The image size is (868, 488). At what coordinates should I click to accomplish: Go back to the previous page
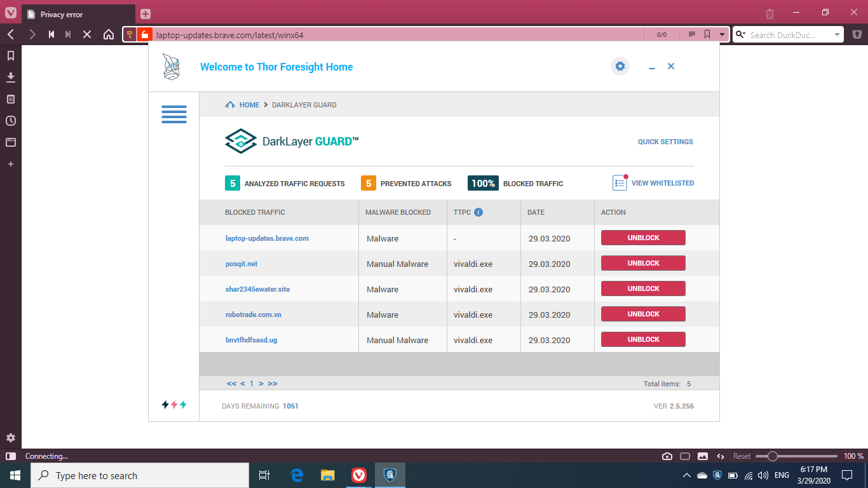click(x=11, y=34)
